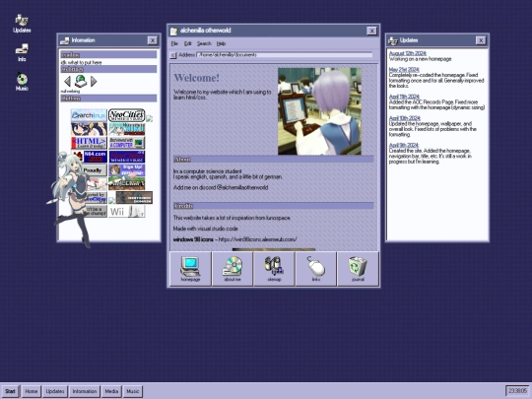Open the webring globe icon
Screen dimensions: 532x399
tap(81, 81)
